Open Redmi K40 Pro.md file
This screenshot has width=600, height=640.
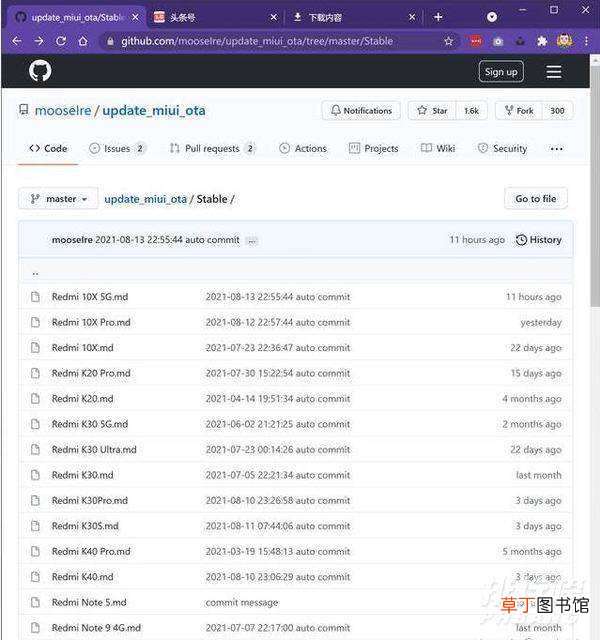pyautogui.click(x=91, y=551)
